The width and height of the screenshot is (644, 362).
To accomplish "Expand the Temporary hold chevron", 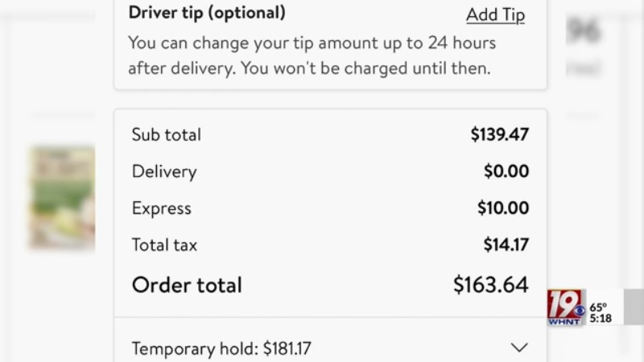I will click(x=519, y=348).
